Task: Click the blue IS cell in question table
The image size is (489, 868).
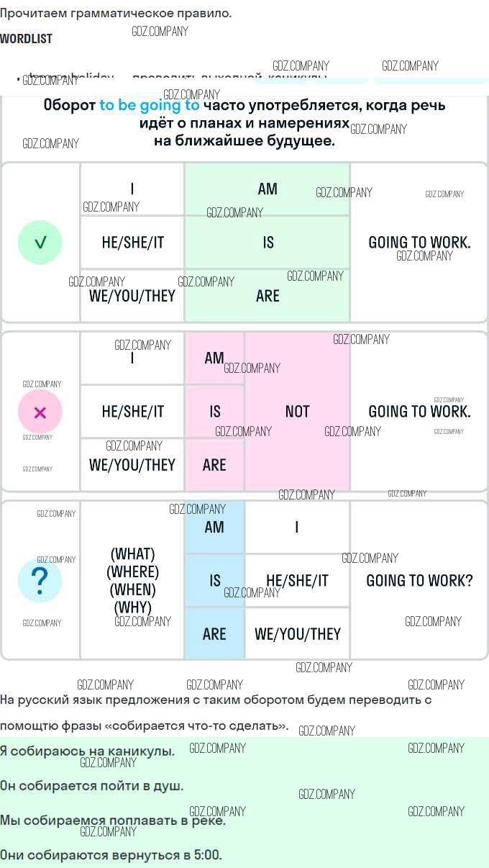Action: (214, 581)
